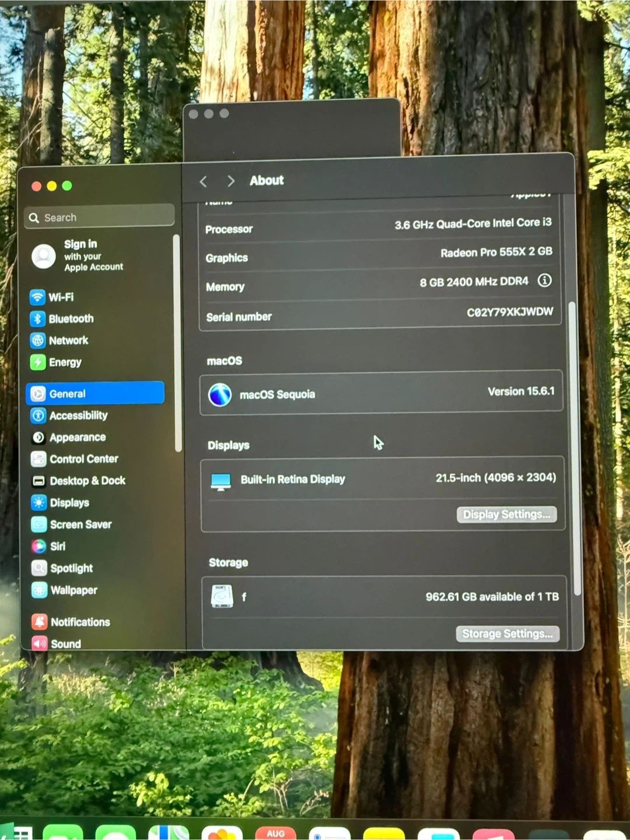Open Control Center settings
The height and width of the screenshot is (840, 630).
[83, 459]
